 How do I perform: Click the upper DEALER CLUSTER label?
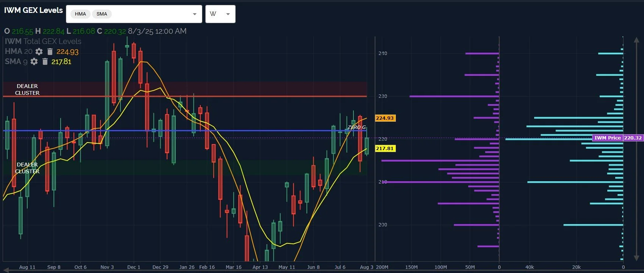pyautogui.click(x=27, y=89)
